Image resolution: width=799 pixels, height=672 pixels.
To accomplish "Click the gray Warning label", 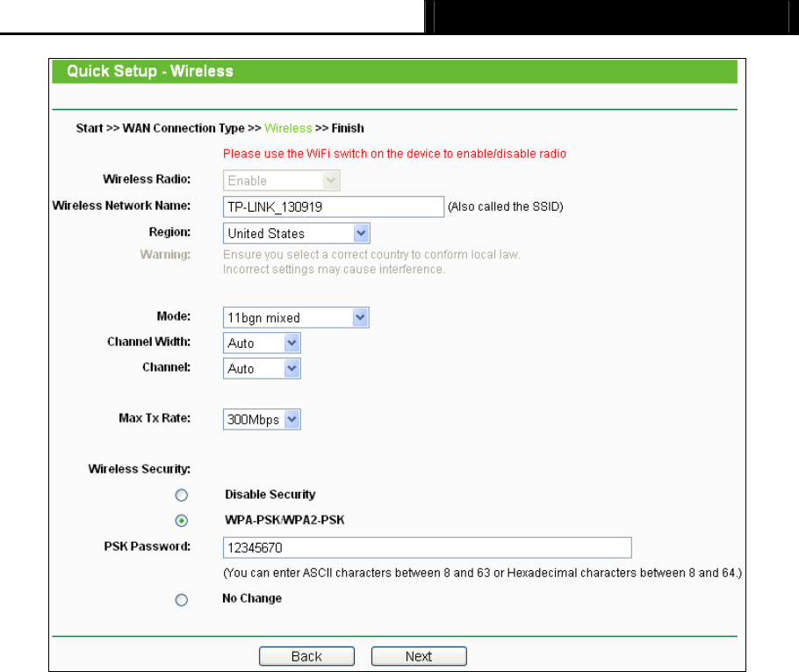I will 165,255.
